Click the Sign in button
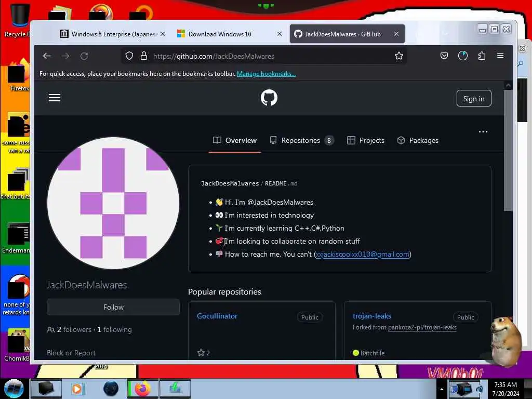The height and width of the screenshot is (399, 532). coord(474,98)
